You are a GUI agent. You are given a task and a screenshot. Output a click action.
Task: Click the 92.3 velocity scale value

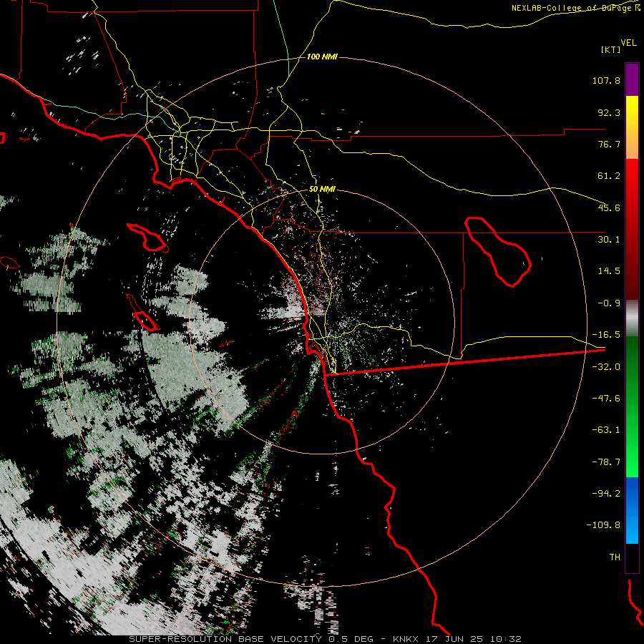609,112
